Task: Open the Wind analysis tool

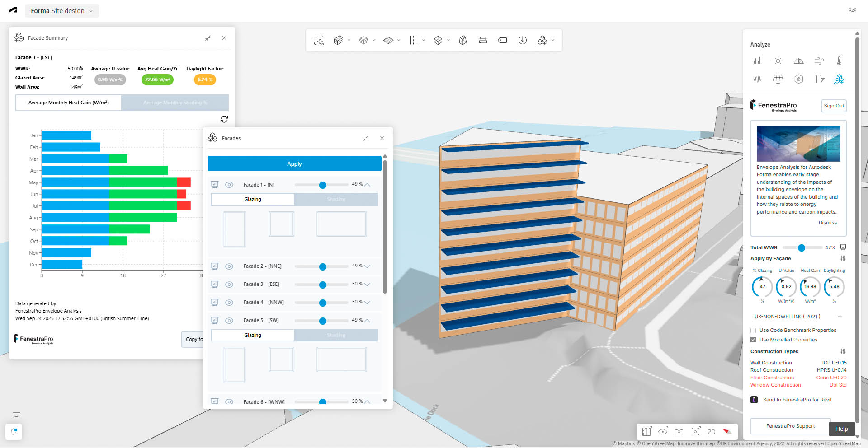Action: (819, 61)
